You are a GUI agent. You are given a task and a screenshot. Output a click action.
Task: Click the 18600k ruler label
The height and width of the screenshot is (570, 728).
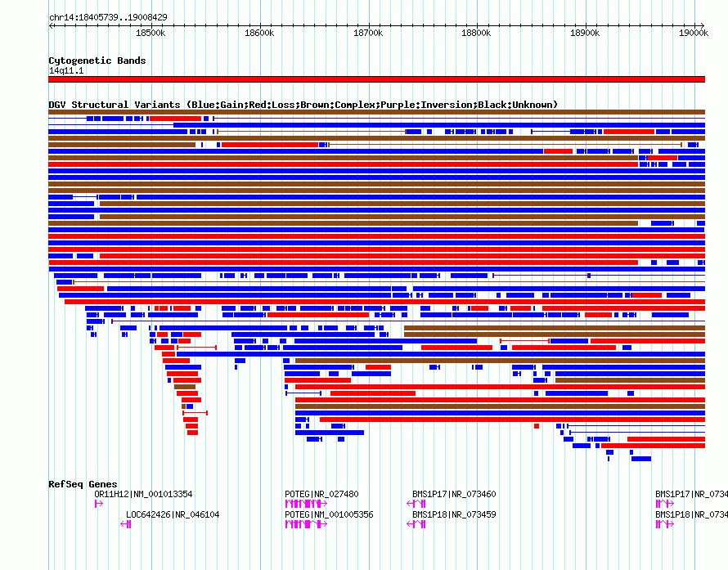coord(259,33)
